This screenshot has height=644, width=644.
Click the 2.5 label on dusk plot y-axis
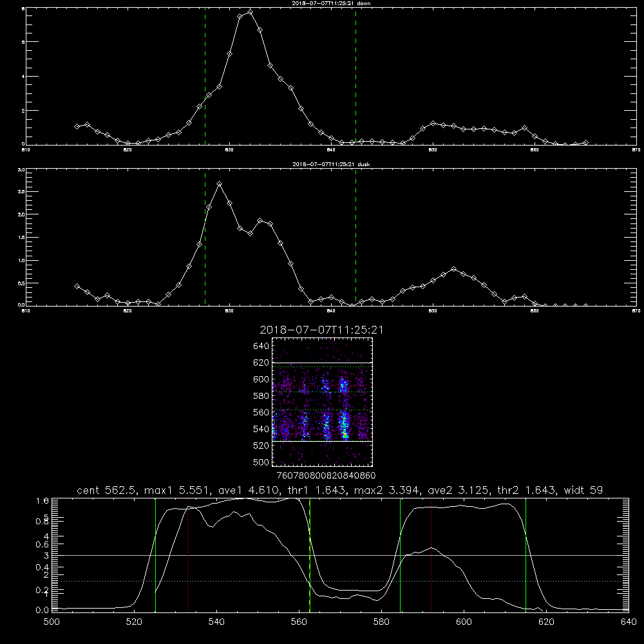(21, 192)
